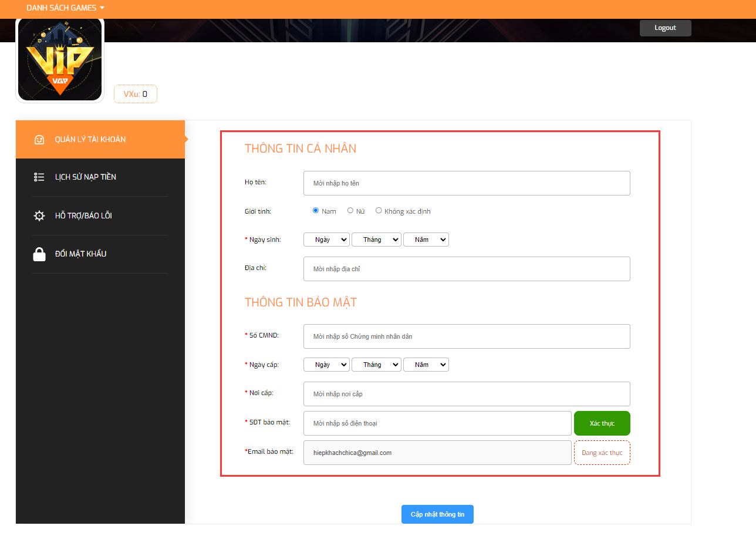The image size is (756, 536).
Task: Click the Số CMND input field
Action: coord(467,336)
